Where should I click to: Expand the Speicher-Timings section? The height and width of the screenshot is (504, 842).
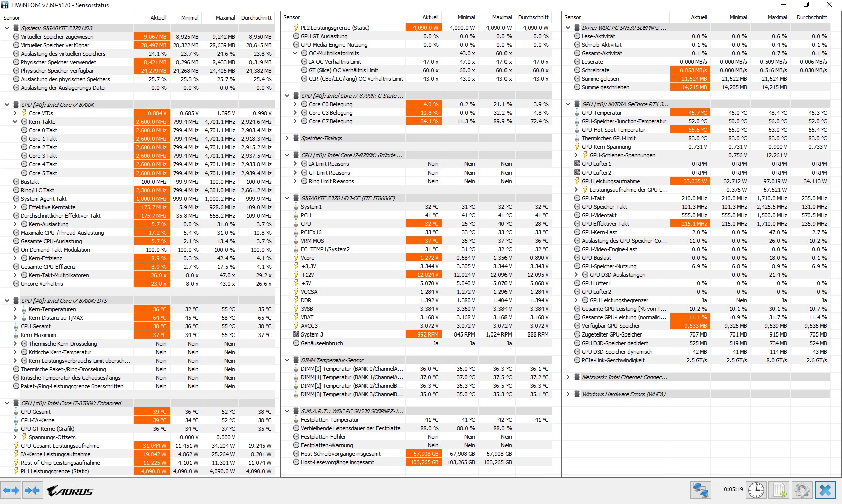pos(287,138)
